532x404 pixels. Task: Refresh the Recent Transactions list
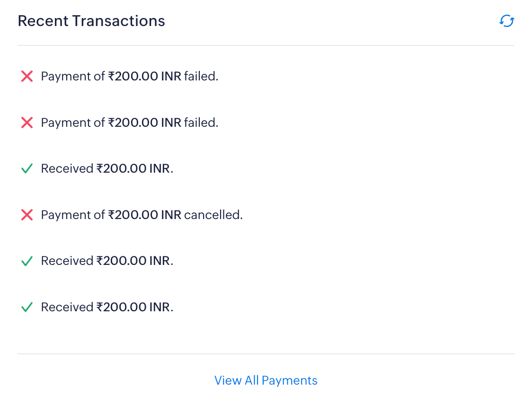point(506,21)
